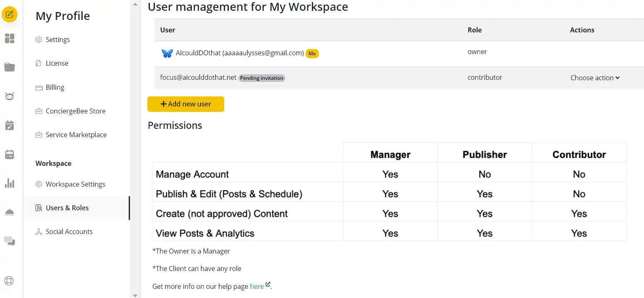Screen dimensions: 644x298
Task: Click the concierge bell icon
Action: point(10,212)
